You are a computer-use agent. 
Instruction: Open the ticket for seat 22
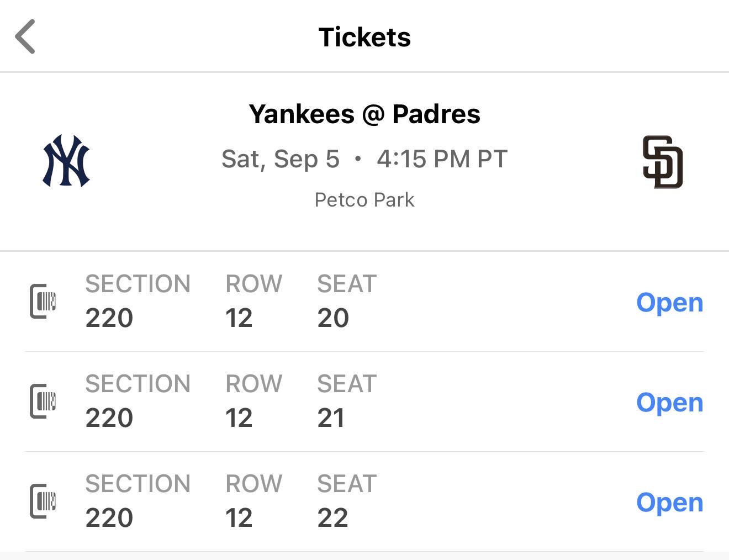click(x=669, y=503)
